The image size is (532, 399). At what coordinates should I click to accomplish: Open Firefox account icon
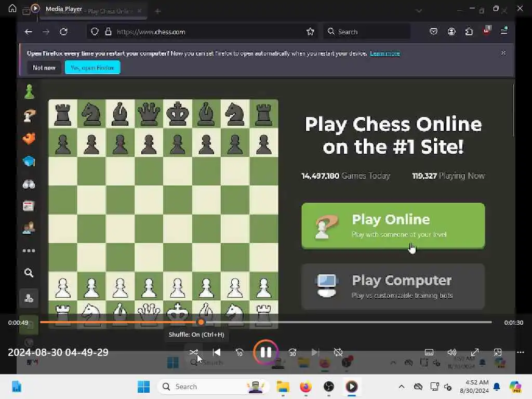451,32
